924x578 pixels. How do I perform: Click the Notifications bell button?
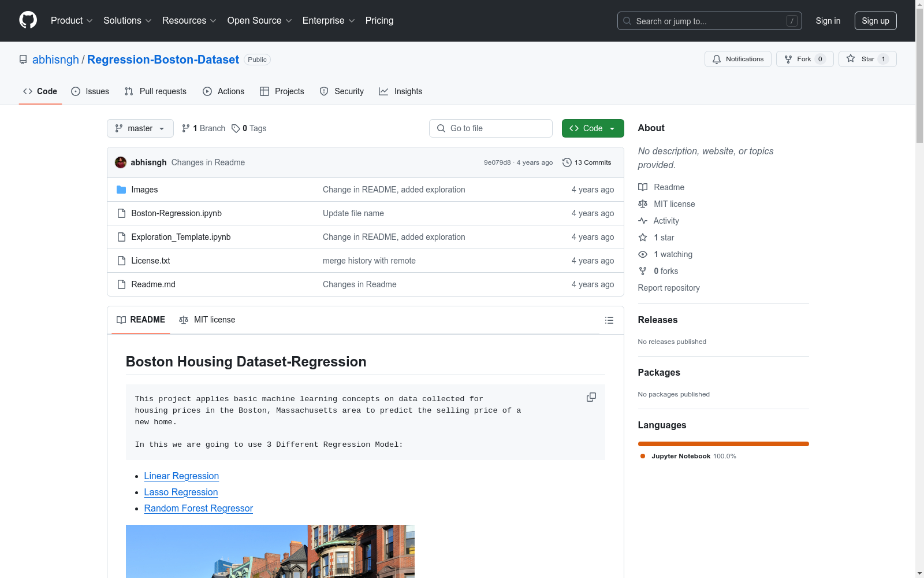pyautogui.click(x=737, y=59)
